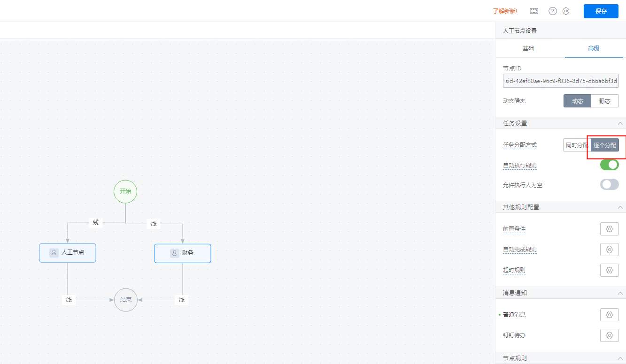Screen dimensions: 626x364
Task: Click the keyboard shortcuts icon
Action: pos(534,11)
